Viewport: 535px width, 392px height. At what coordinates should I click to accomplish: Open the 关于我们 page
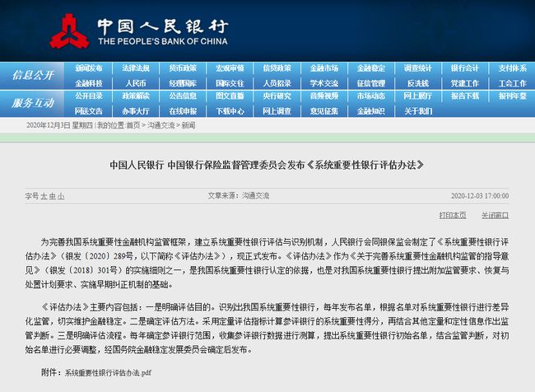pyautogui.click(x=418, y=110)
